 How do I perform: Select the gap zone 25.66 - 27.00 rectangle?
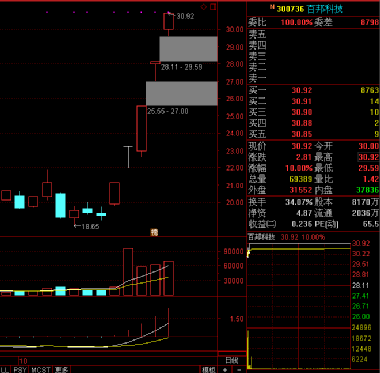coord(182,93)
